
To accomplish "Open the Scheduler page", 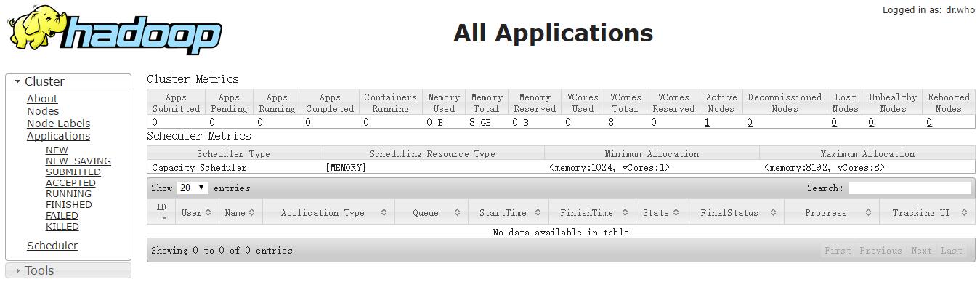I will click(x=52, y=246).
